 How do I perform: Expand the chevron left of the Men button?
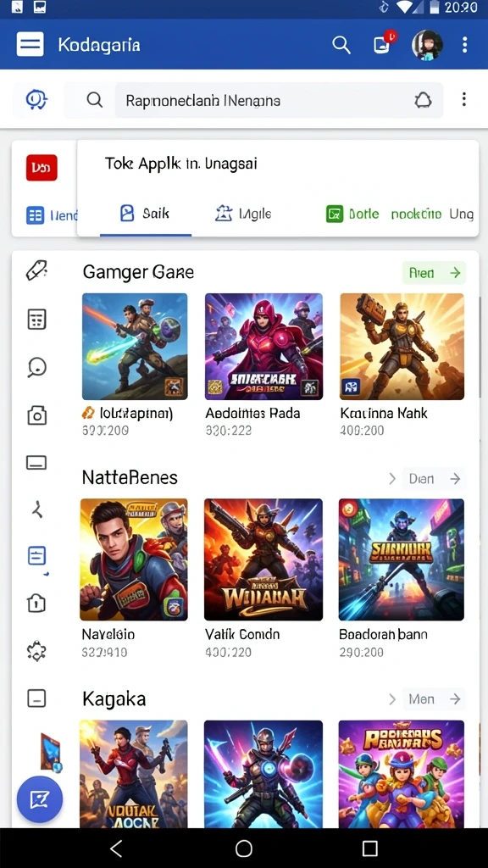(x=391, y=699)
